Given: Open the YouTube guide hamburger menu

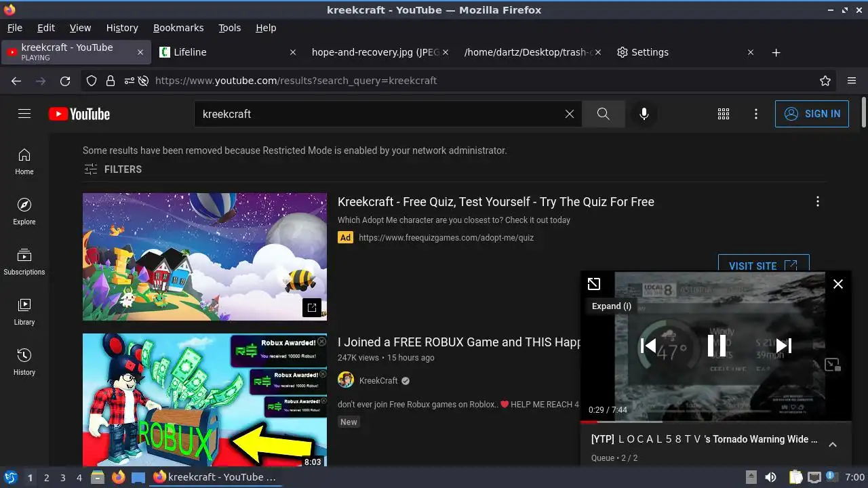Looking at the screenshot, I should click(x=24, y=114).
